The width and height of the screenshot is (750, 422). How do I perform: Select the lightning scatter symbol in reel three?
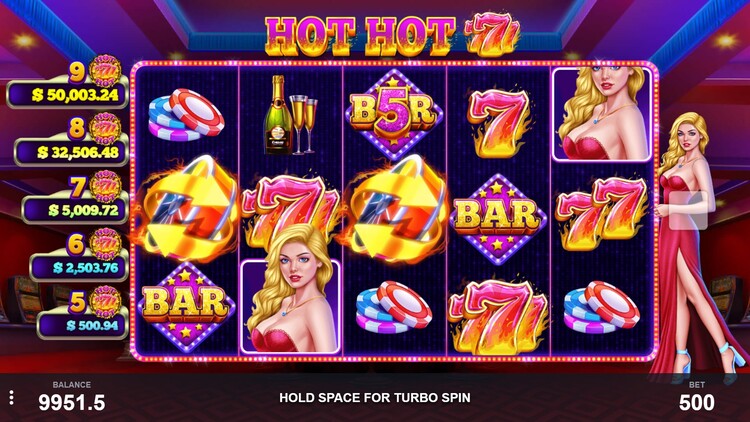[395, 209]
